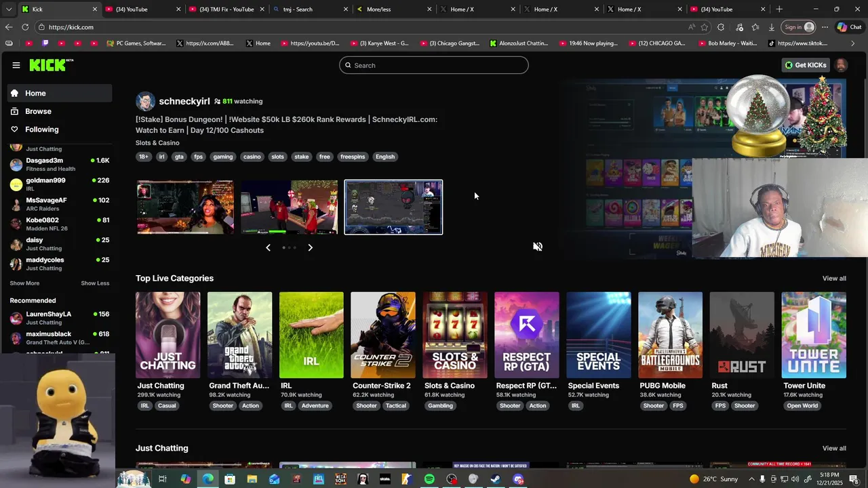This screenshot has height=488, width=868.
Task: Expand followed channels with Show More
Action: (x=24, y=283)
